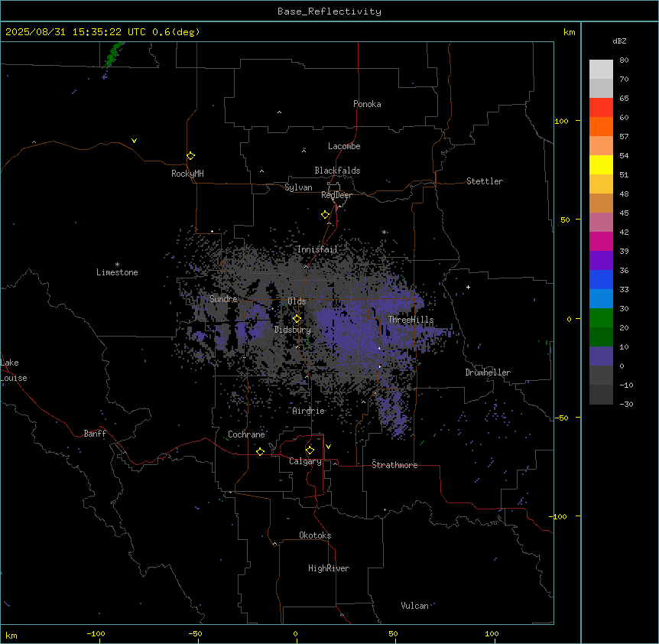
Task: Click the HighRiver city label
Action: tap(329, 568)
